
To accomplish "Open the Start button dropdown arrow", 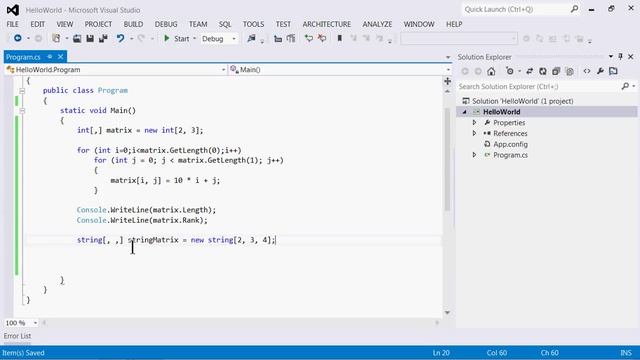I will (x=195, y=39).
